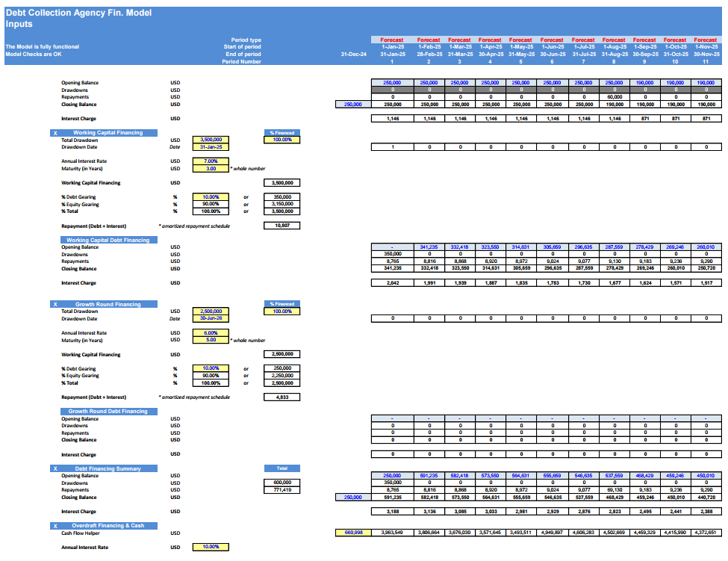Click the Repayment amortized schedule value 10,807
This screenshot has height=561, width=728.
(x=283, y=225)
